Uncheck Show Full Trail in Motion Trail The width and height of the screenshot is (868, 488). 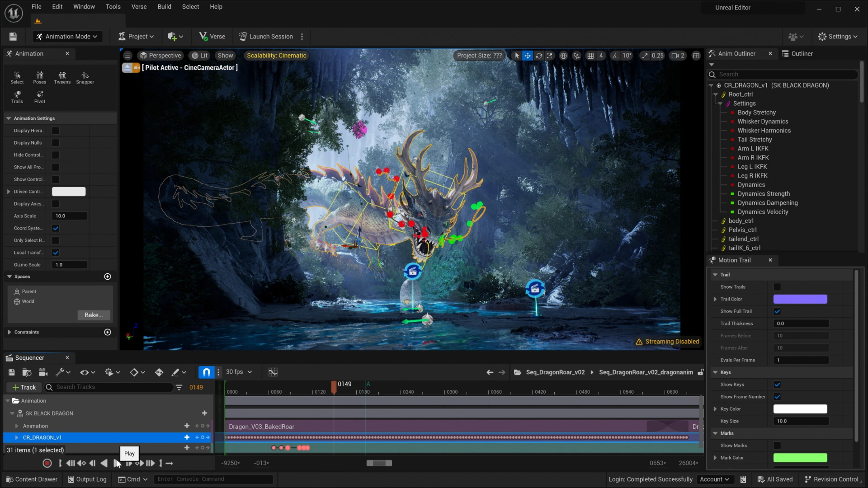(778, 311)
